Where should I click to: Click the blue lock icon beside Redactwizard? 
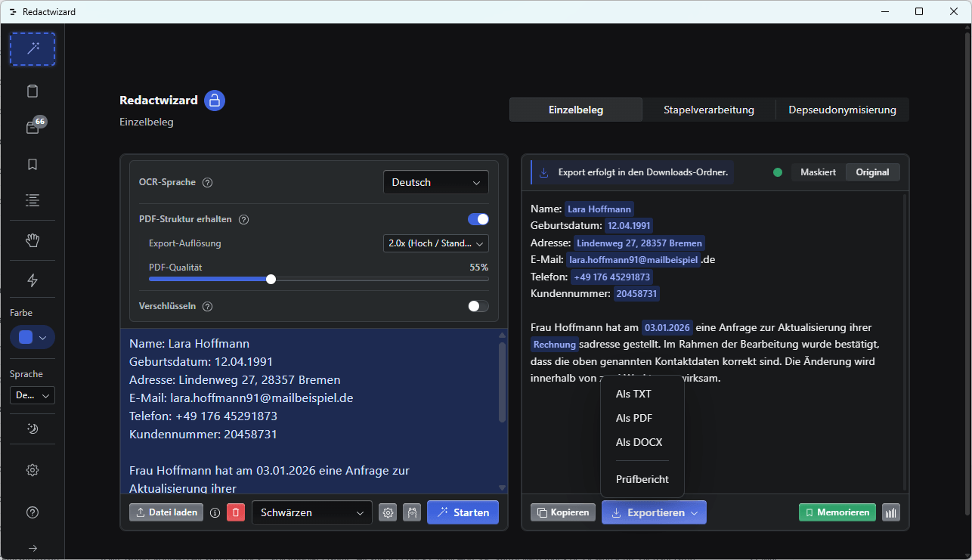(215, 101)
